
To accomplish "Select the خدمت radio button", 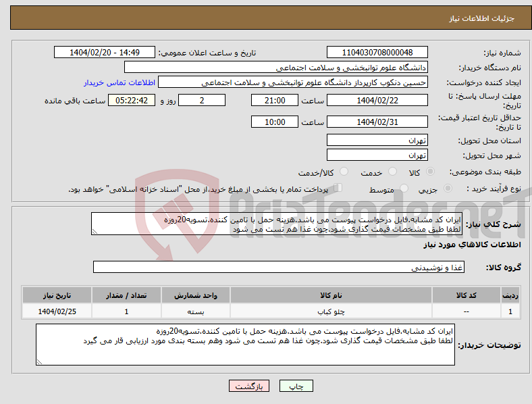I will click(x=392, y=172).
